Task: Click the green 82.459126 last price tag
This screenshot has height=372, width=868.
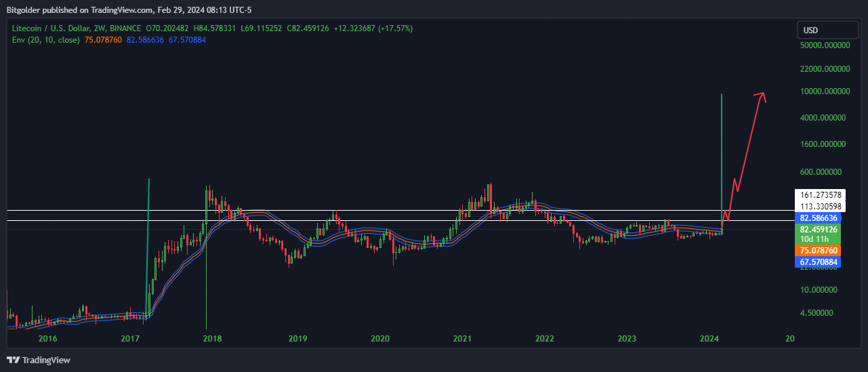Action: 819,230
